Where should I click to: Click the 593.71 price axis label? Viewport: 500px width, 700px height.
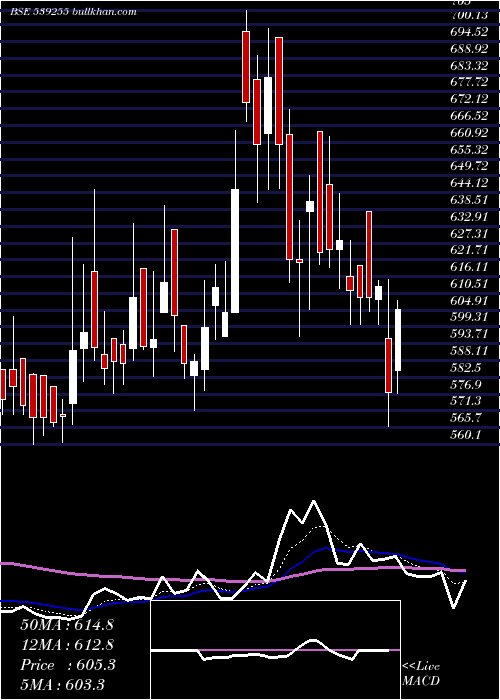[470, 334]
